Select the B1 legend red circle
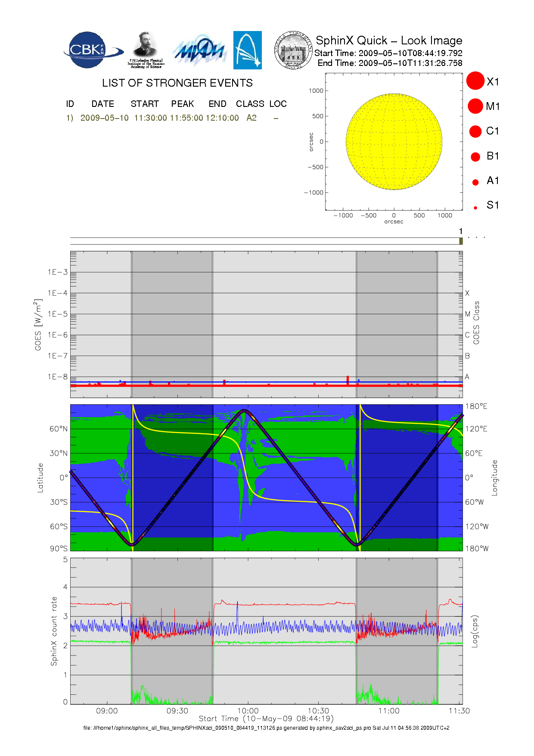The image size is (534, 756). (475, 157)
